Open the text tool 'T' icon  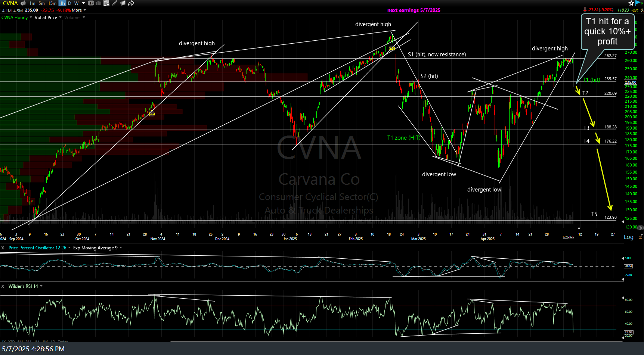coord(91,3)
